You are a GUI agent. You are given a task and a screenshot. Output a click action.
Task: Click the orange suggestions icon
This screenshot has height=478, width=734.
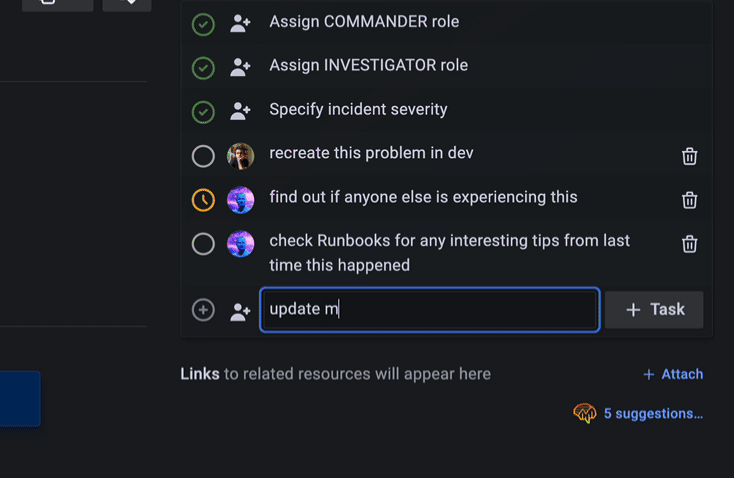pyautogui.click(x=584, y=413)
